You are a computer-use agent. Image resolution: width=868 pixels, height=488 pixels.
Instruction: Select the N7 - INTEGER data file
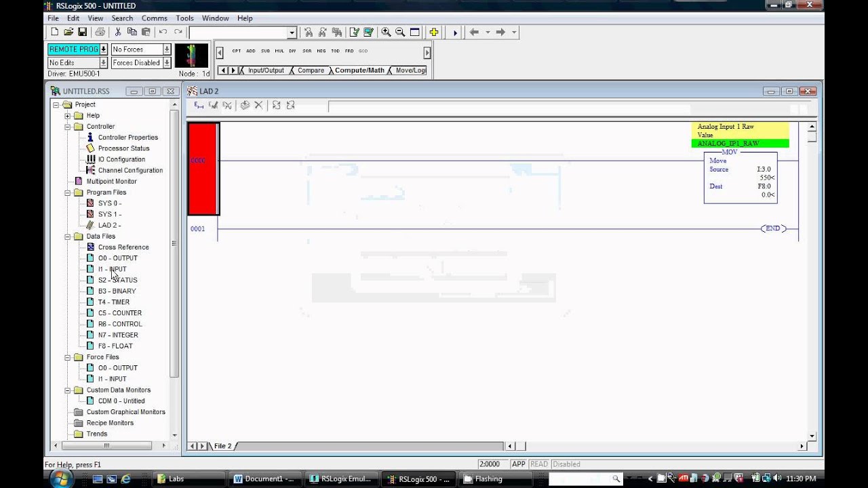coord(118,335)
